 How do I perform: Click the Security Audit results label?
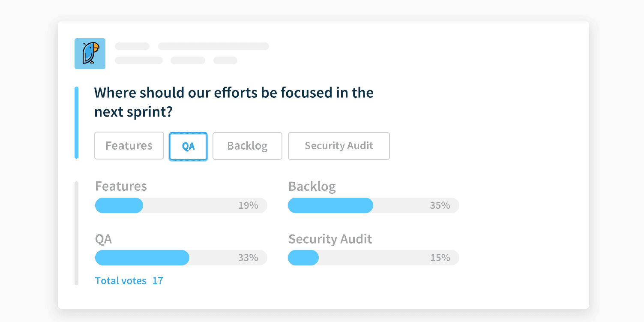(330, 239)
